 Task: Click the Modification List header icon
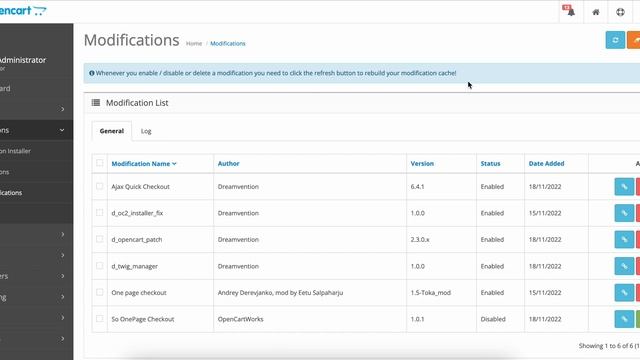click(96, 102)
